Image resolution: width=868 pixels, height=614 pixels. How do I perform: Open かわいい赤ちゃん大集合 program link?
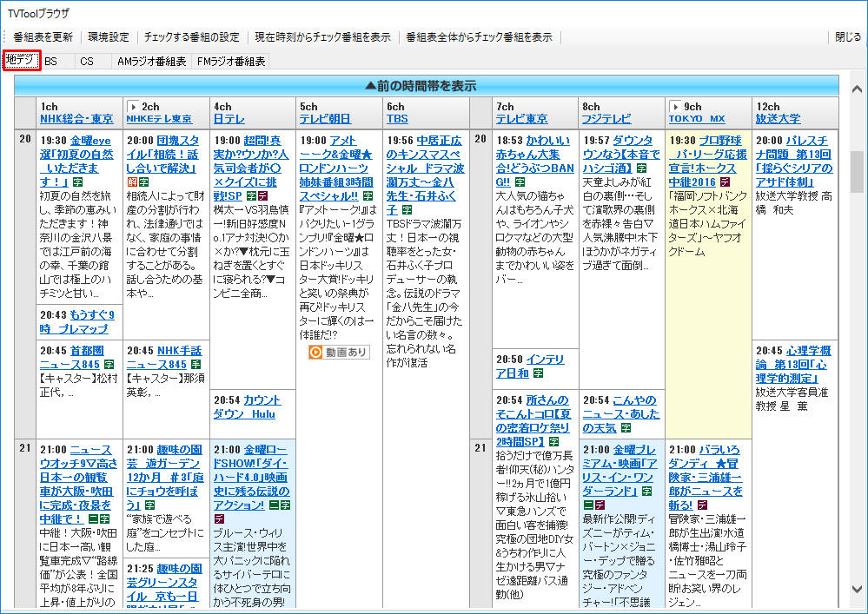[534, 161]
